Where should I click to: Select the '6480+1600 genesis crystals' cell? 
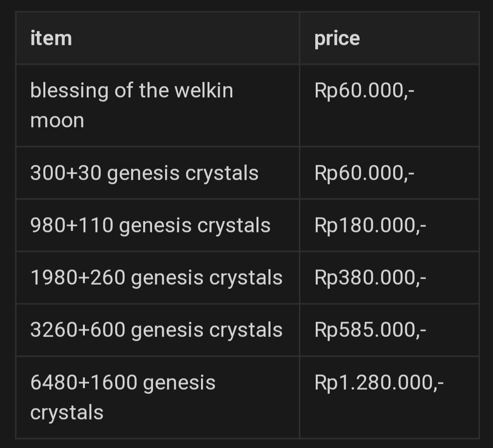(x=123, y=397)
